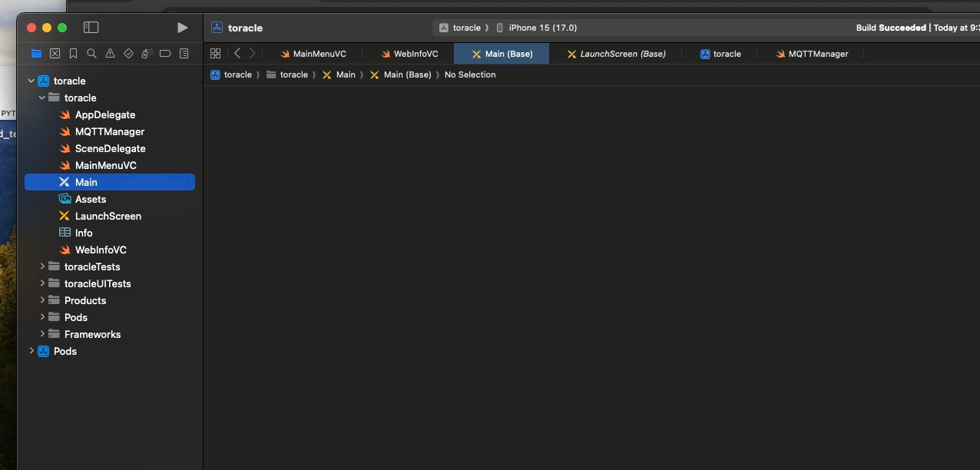Expand the toracleTests folder
This screenshot has width=980, height=470.
click(42, 266)
